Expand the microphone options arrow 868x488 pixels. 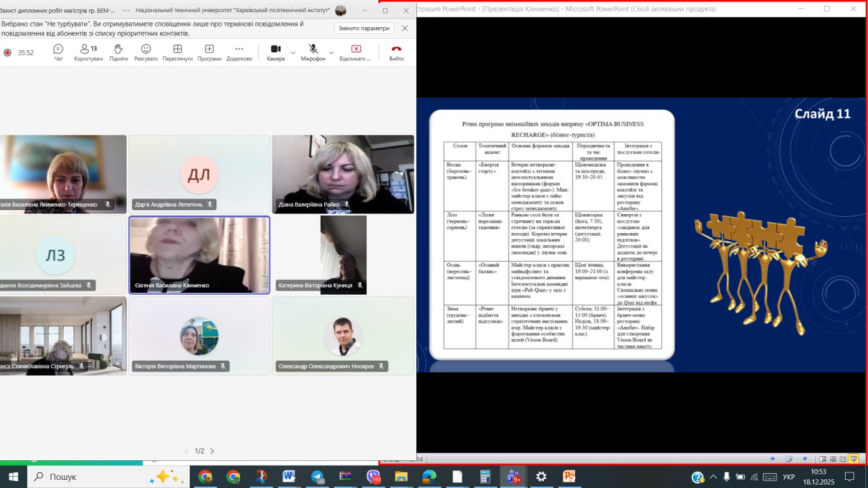(332, 52)
